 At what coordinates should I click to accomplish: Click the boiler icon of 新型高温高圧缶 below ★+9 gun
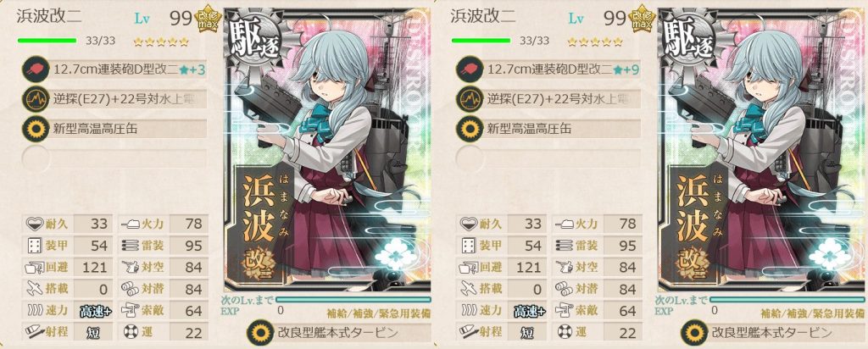[x=467, y=130]
